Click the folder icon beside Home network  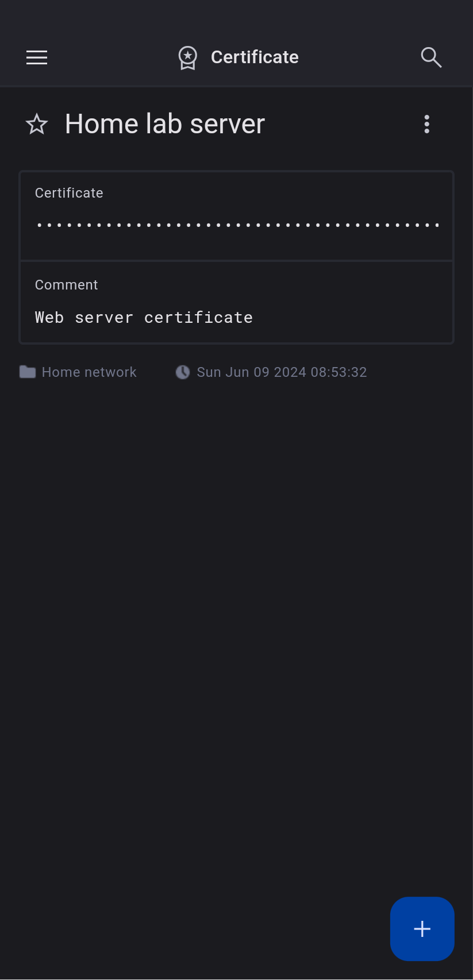pyautogui.click(x=28, y=372)
